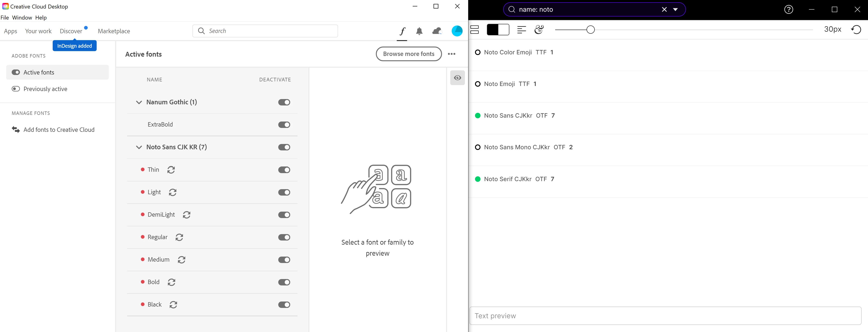This screenshot has width=868, height=332.
Task: Open the notifications bell
Action: tap(419, 31)
